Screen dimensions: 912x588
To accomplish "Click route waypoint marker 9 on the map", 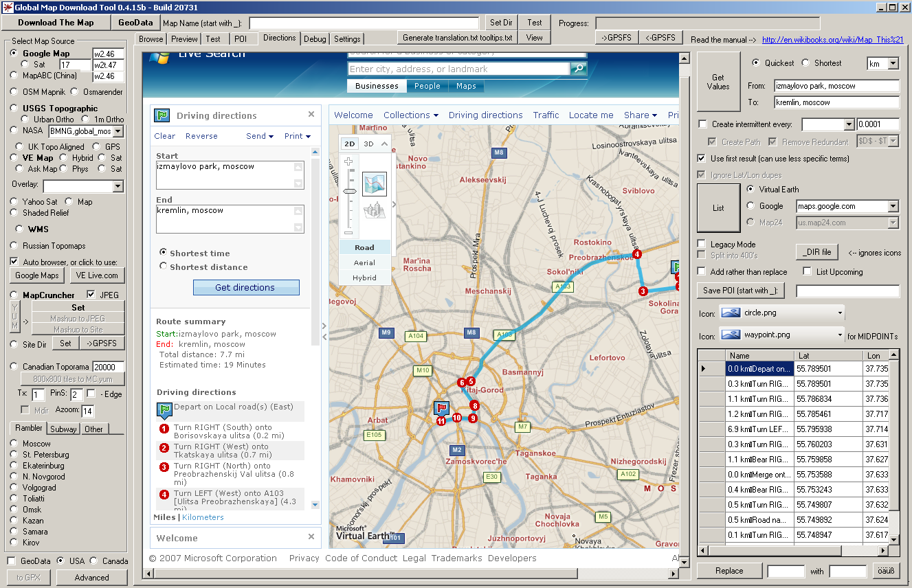I will coord(473,418).
